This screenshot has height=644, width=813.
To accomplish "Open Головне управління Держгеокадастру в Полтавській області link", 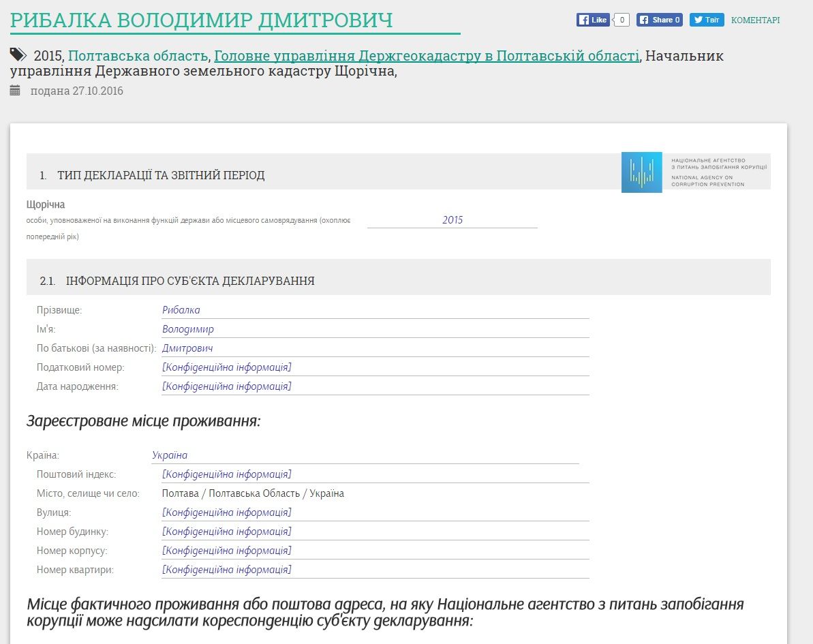I will pos(427,56).
